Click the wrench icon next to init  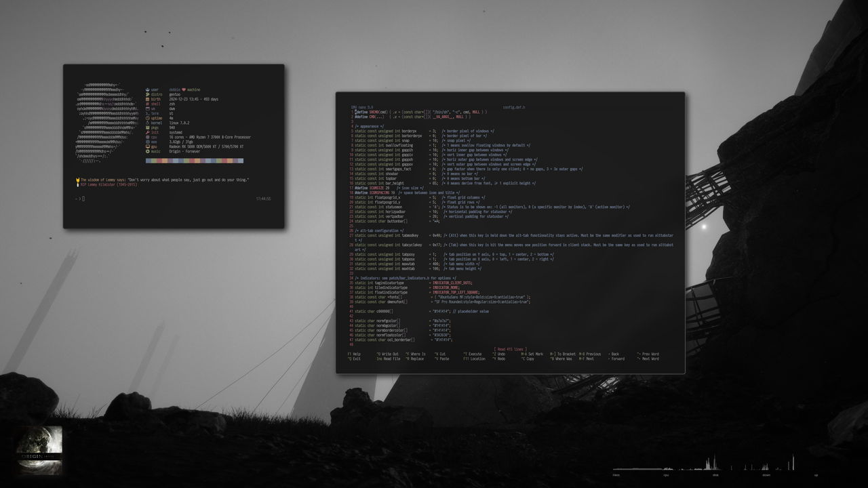[x=147, y=132]
